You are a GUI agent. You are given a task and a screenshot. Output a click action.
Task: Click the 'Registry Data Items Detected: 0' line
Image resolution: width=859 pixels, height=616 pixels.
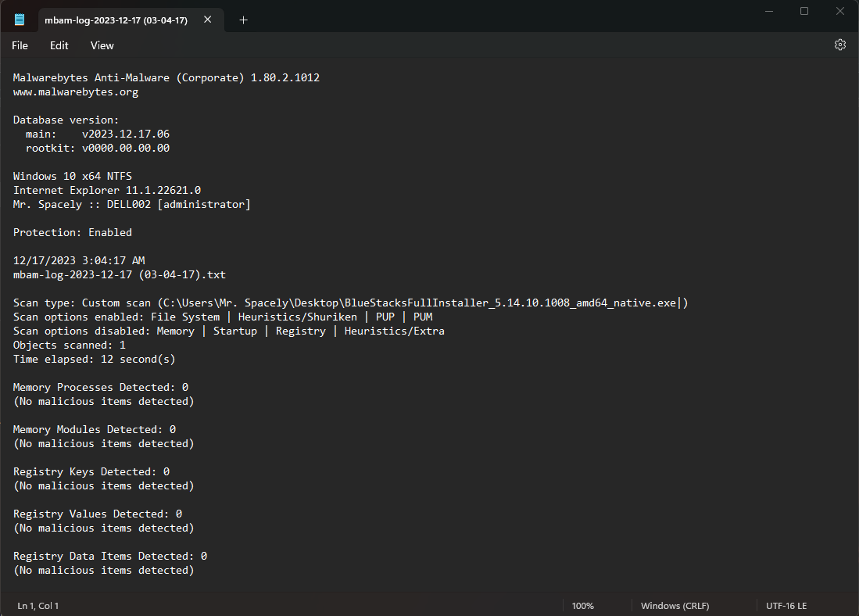click(x=110, y=557)
